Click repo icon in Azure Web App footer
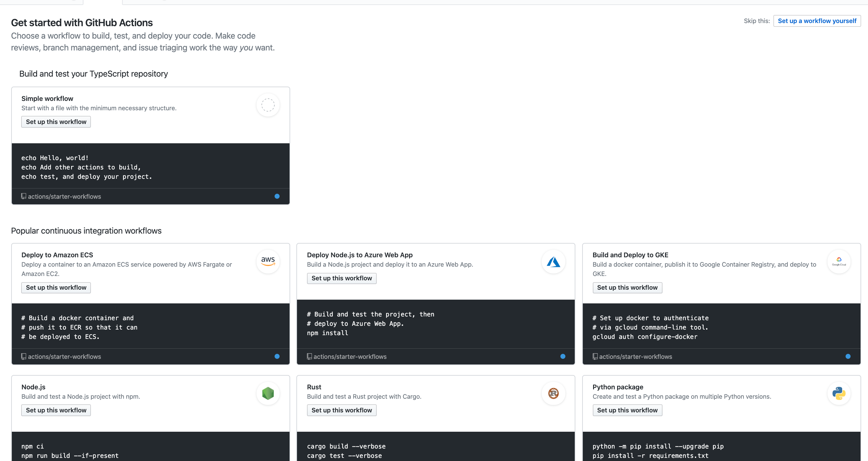 [309, 356]
